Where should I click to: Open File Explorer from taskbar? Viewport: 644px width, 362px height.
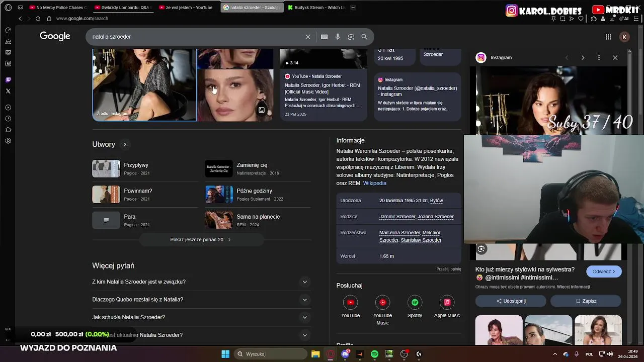[x=315, y=354]
